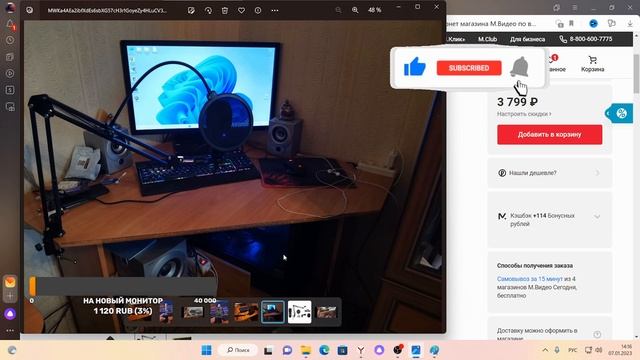Open the Настроить скидки link
640x360 pixels.
[x=524, y=114]
